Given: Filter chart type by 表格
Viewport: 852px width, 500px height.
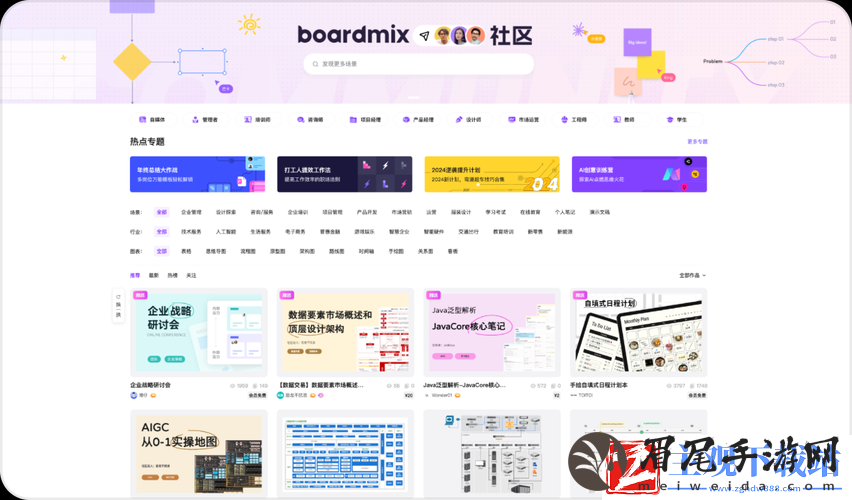Looking at the screenshot, I should coord(186,252).
